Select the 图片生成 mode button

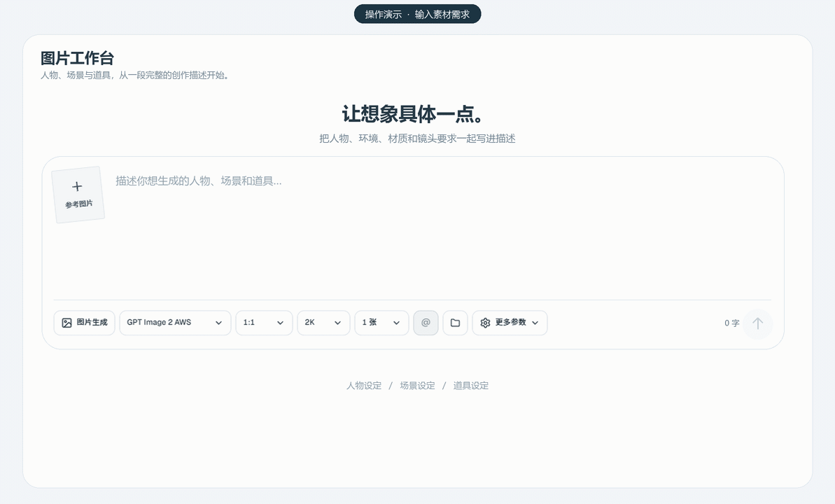84,323
